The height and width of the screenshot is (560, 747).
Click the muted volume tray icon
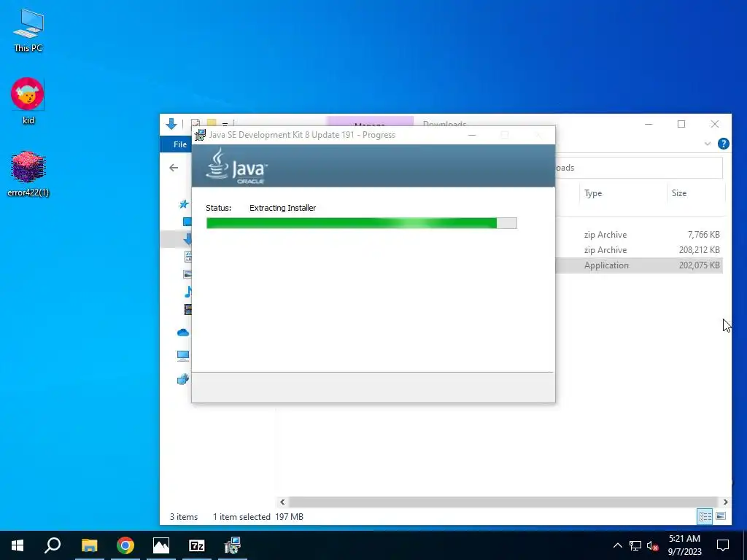point(652,545)
